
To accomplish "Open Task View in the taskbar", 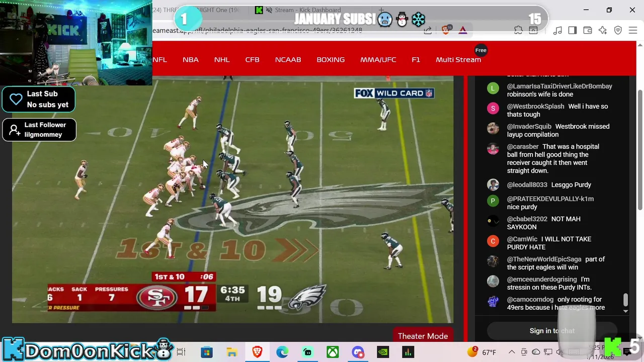I will [x=181, y=352].
